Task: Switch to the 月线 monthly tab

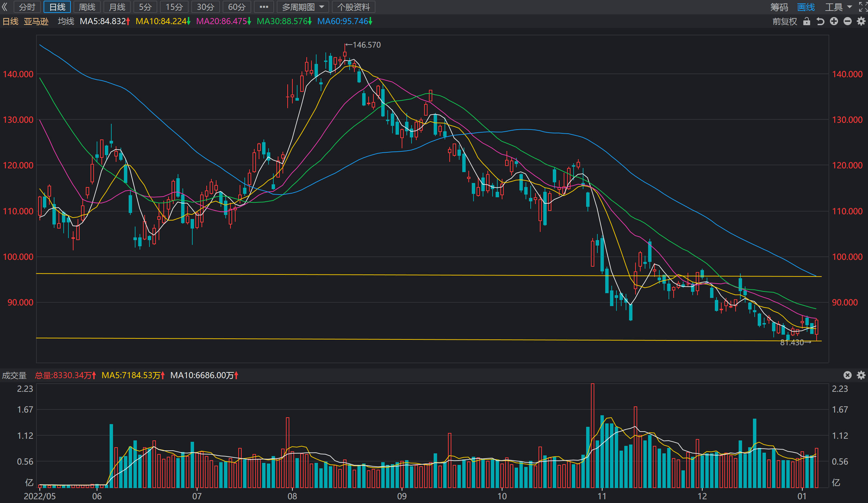Action: 117,7
